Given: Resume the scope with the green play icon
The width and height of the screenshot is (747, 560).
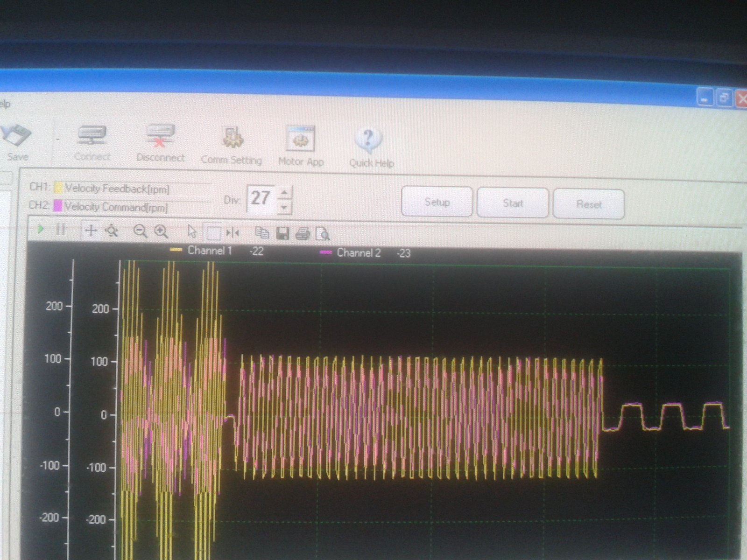Looking at the screenshot, I should [x=41, y=229].
